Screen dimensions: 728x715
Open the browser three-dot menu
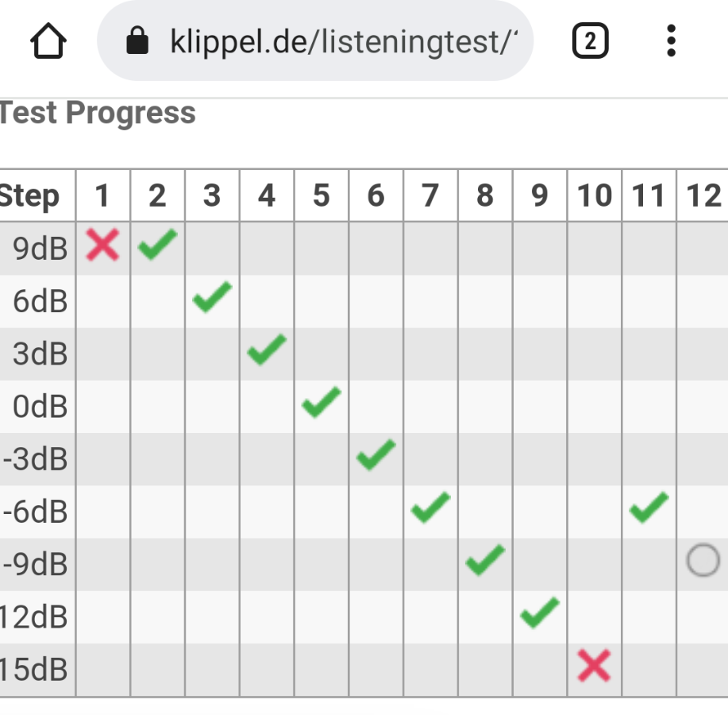pyautogui.click(x=671, y=41)
